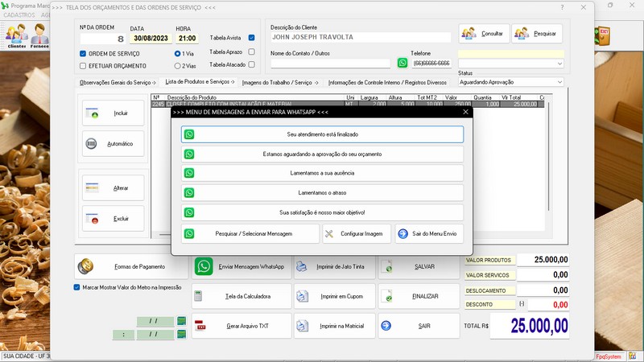The width and height of the screenshot is (644, 362).
Task: Select the product row 2245 in the list
Action: (348, 105)
